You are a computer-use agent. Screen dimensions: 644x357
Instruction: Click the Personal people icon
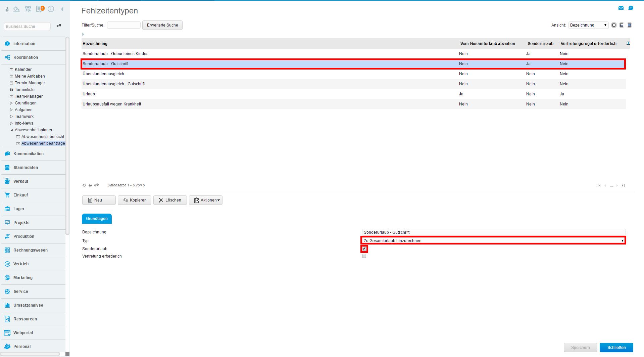tap(7, 347)
